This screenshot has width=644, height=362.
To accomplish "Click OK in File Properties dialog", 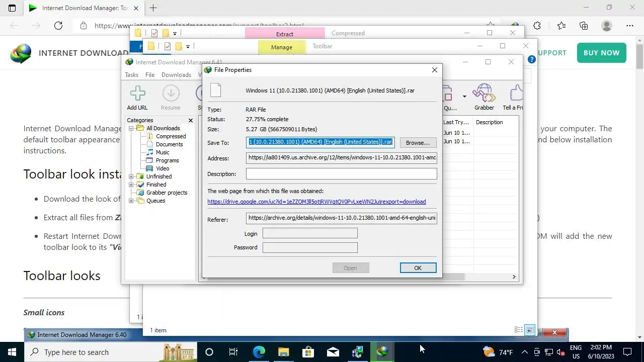I will click(x=418, y=268).
